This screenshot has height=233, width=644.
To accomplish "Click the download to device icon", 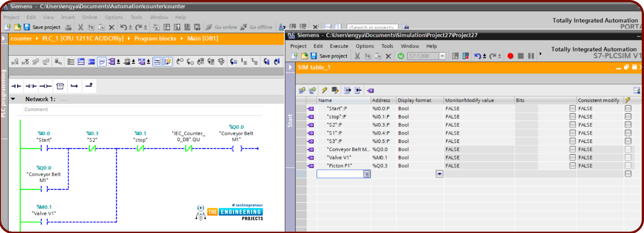I will (x=167, y=27).
